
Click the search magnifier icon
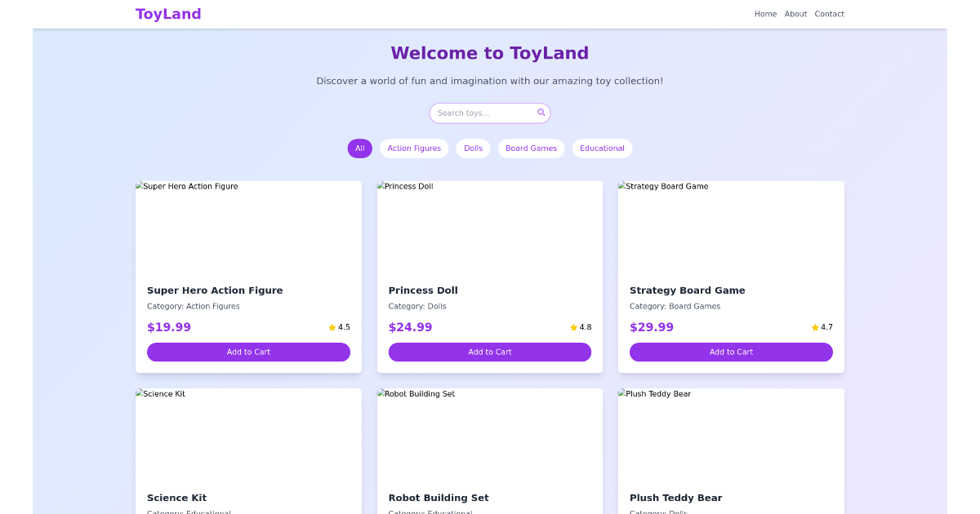point(541,113)
